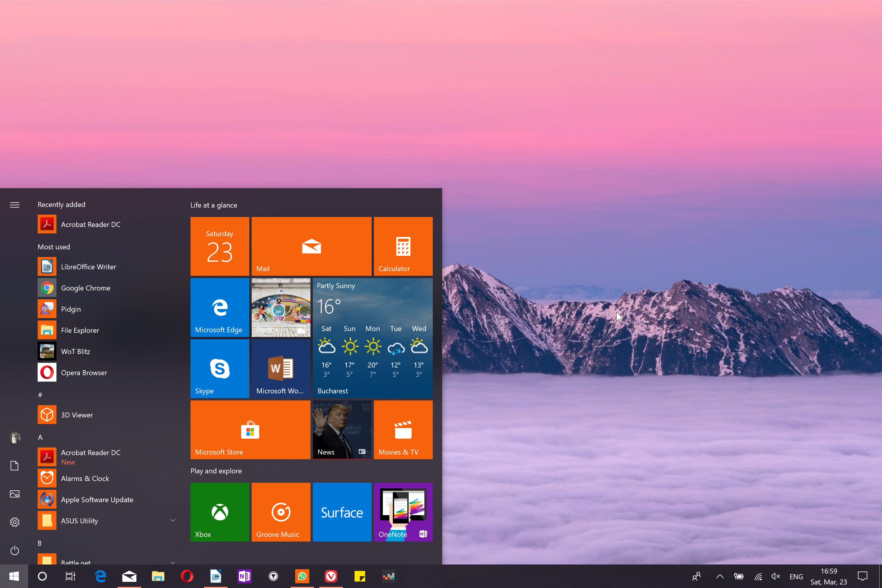
Task: Open Acrobat Reader DC marked New
Action: [107, 457]
